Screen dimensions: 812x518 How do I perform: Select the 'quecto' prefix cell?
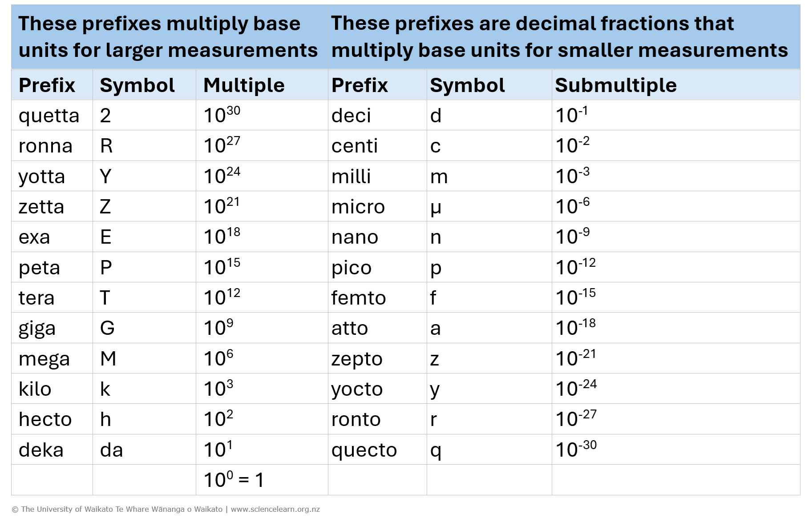coord(364,450)
